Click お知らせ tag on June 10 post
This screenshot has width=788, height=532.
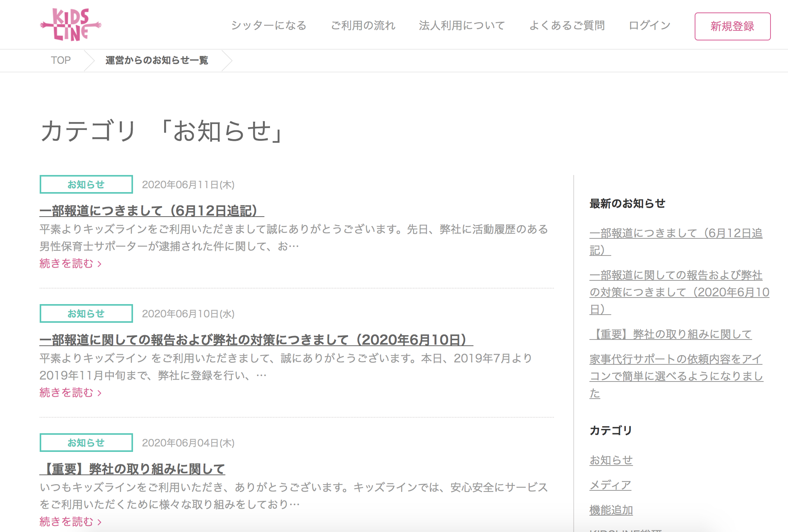pos(86,313)
